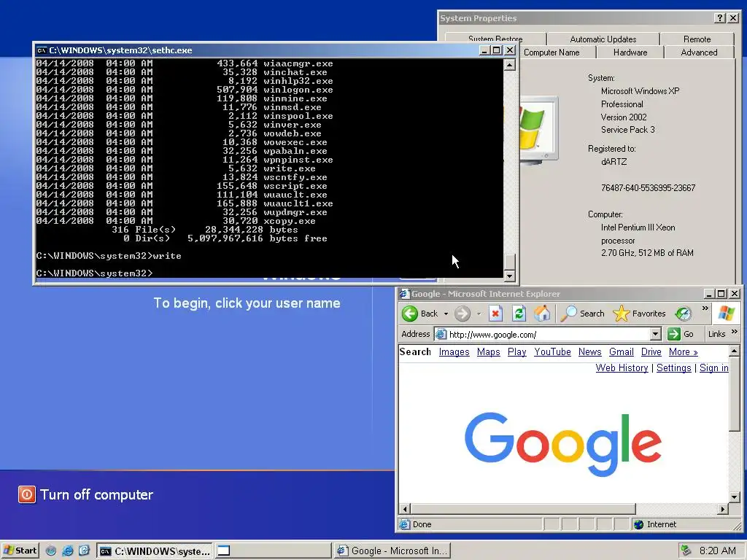Click the Links label in IE toolbar

pyautogui.click(x=716, y=334)
